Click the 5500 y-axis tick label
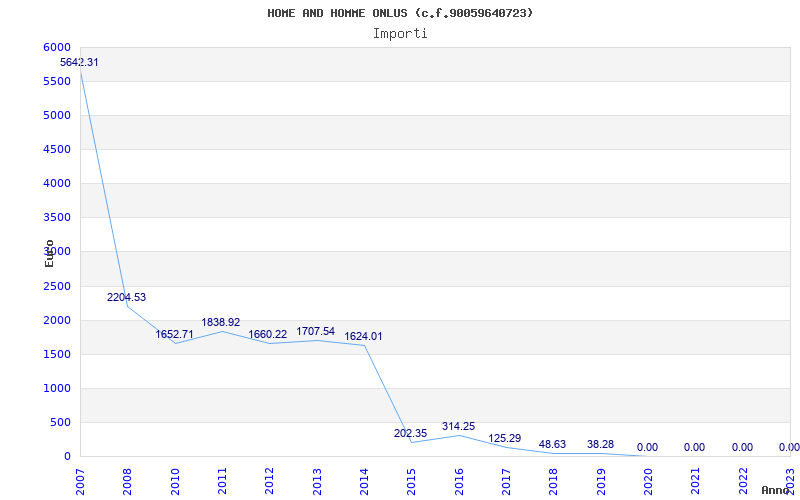Image resolution: width=800 pixels, height=500 pixels. pos(58,81)
